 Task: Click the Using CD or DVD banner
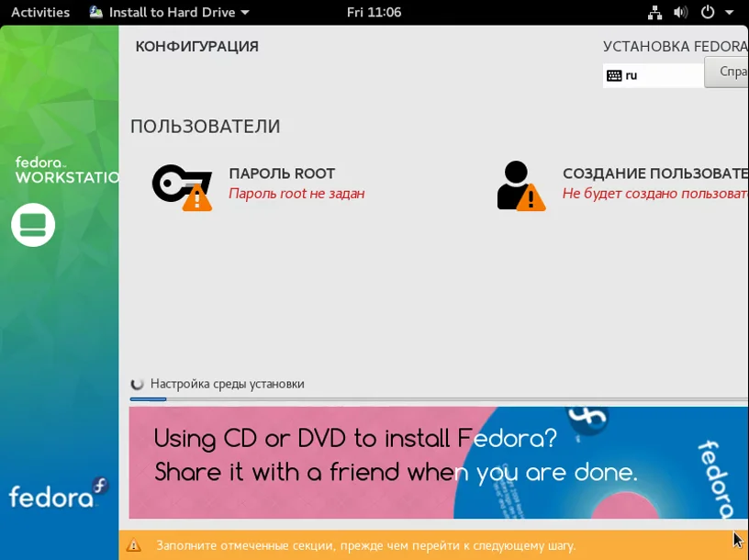pyautogui.click(x=439, y=463)
